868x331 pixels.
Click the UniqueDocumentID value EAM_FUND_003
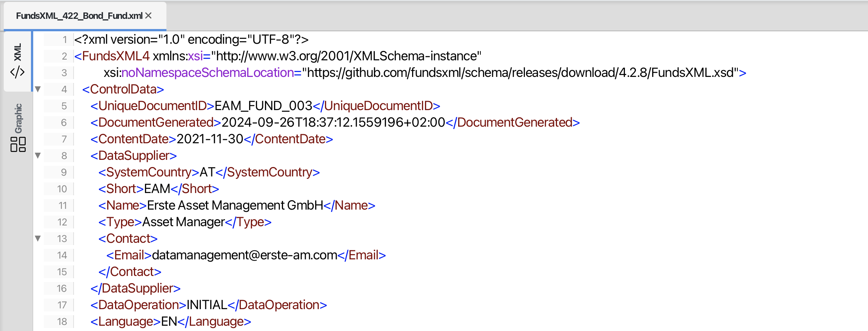(x=263, y=106)
